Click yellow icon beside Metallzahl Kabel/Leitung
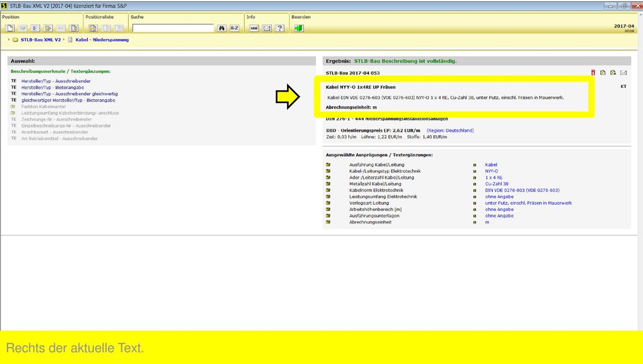643x364 pixels. click(328, 184)
